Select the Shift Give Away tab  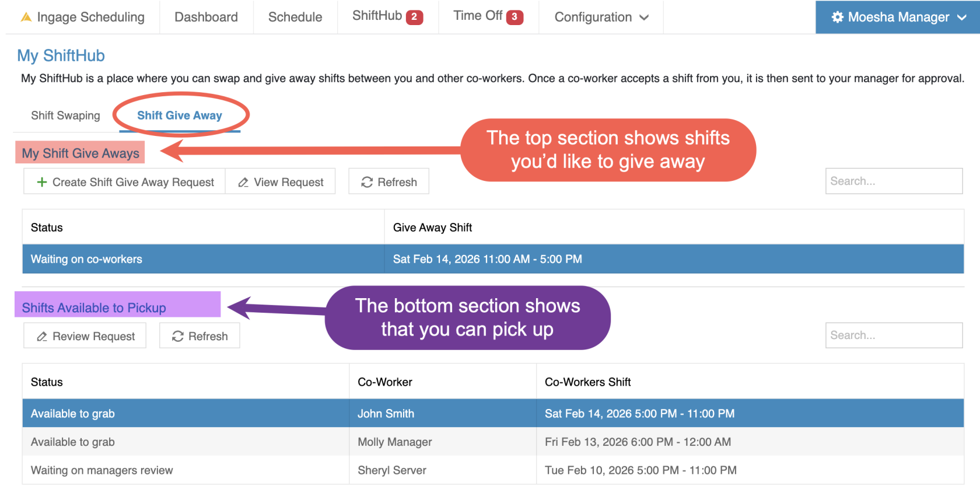pos(180,116)
